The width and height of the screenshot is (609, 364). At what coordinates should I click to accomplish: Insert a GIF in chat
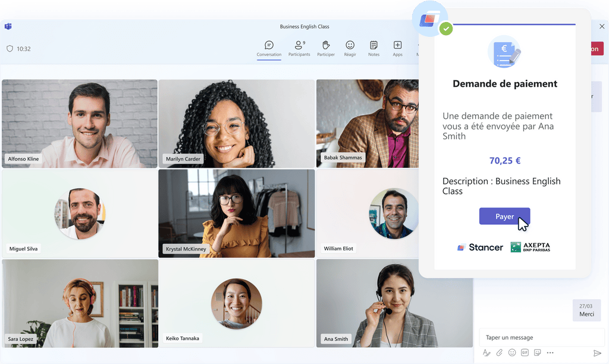pyautogui.click(x=525, y=353)
